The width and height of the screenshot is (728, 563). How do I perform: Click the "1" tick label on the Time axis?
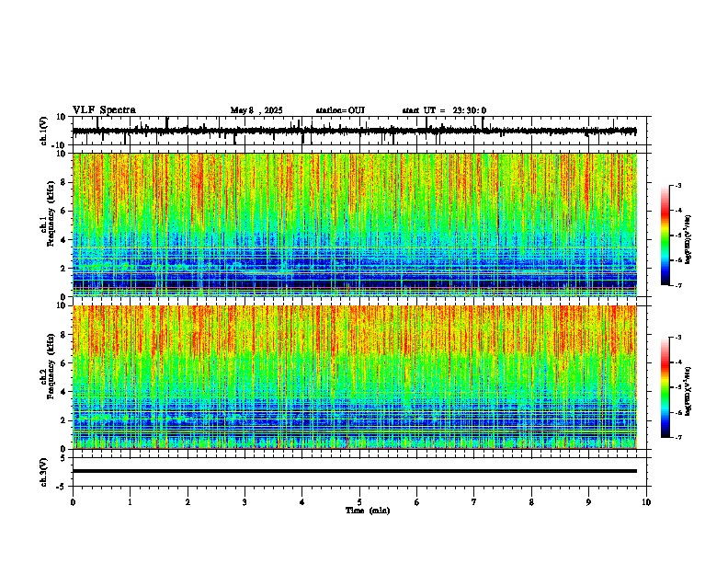(x=130, y=502)
